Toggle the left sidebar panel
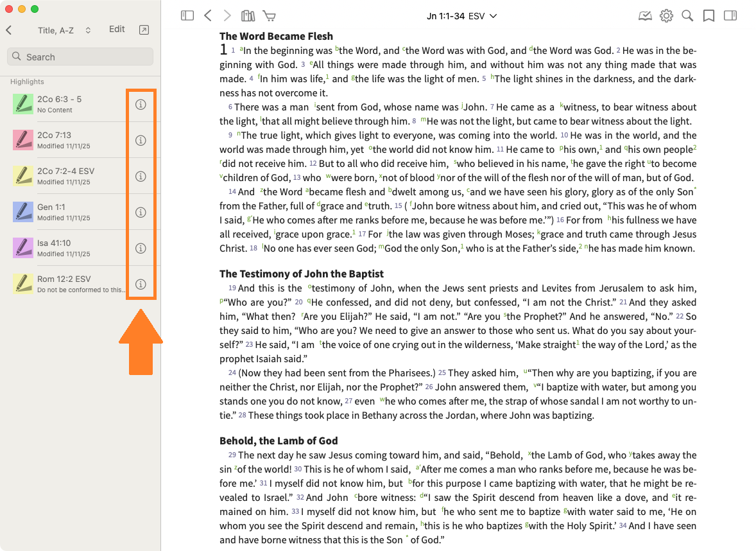Image resolution: width=756 pixels, height=551 pixels. [x=187, y=16]
